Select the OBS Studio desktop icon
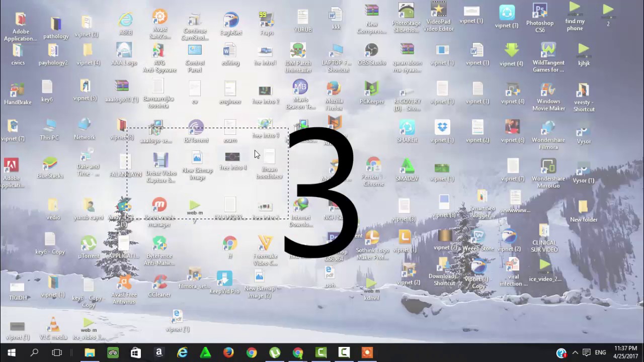Image resolution: width=644 pixels, height=362 pixels. (371, 55)
